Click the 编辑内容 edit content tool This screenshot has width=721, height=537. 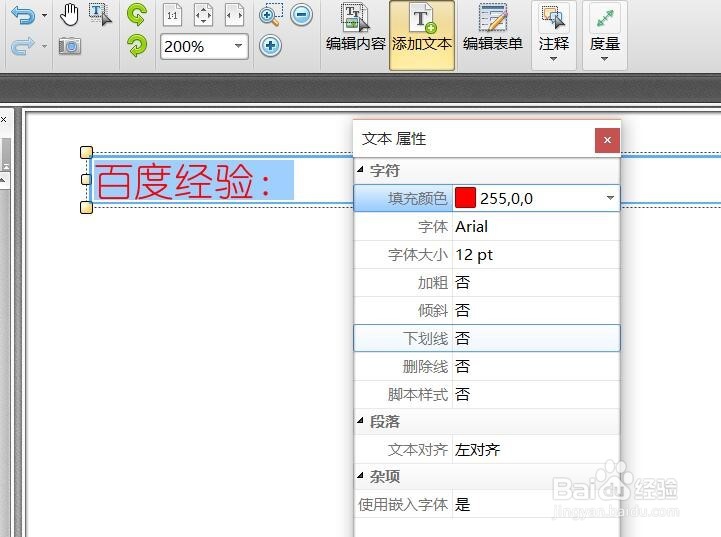355,28
